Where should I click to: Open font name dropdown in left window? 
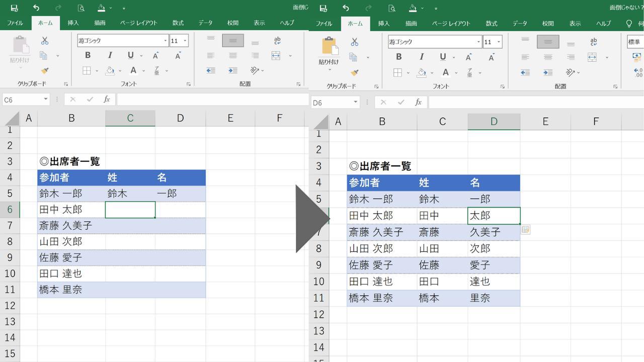click(165, 41)
